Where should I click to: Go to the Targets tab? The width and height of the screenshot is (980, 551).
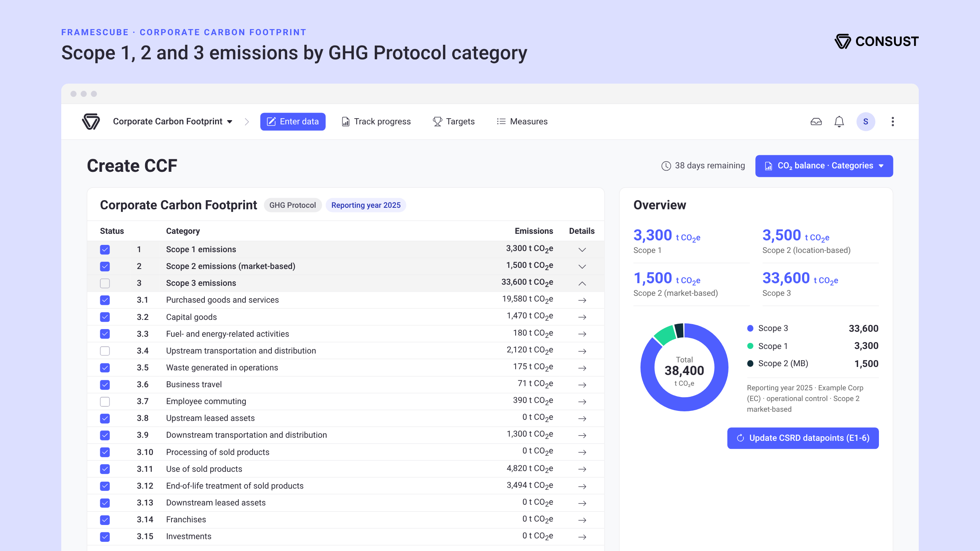point(454,122)
